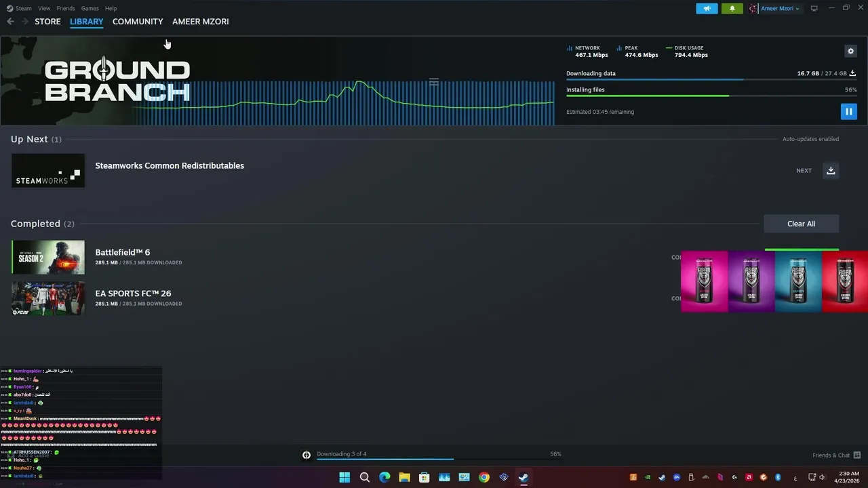
Task: Open the Friends menu
Action: coord(66,8)
